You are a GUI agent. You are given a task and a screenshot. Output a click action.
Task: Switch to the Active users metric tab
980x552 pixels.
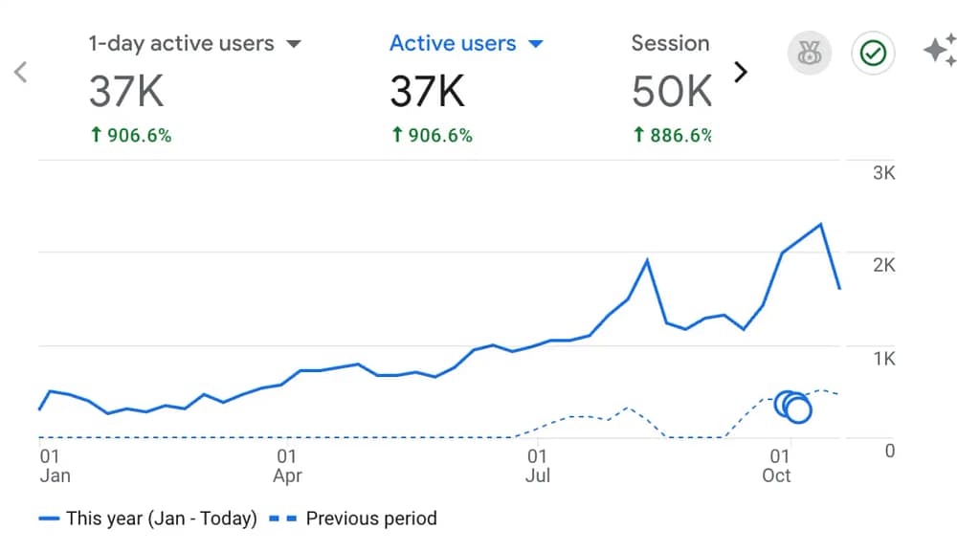(x=453, y=43)
